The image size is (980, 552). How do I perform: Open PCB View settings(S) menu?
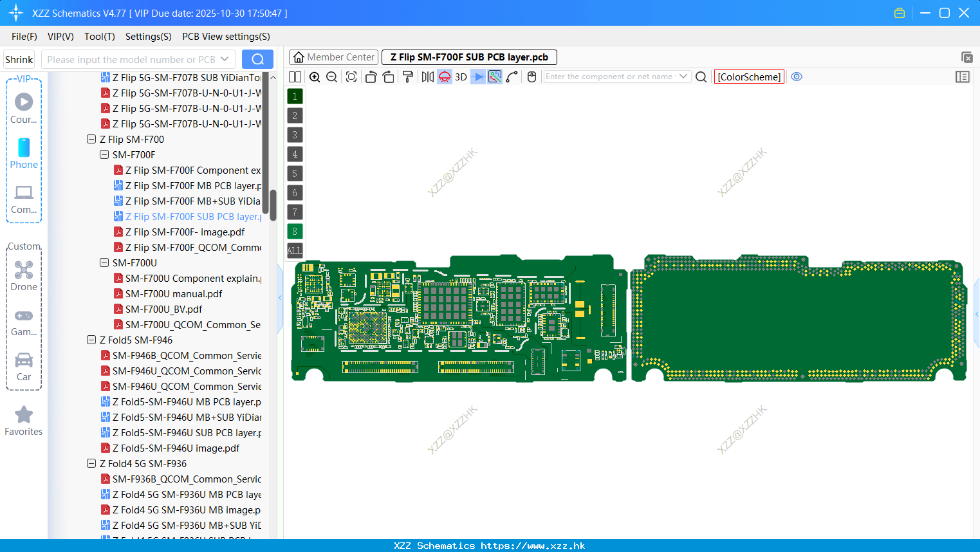click(x=226, y=37)
